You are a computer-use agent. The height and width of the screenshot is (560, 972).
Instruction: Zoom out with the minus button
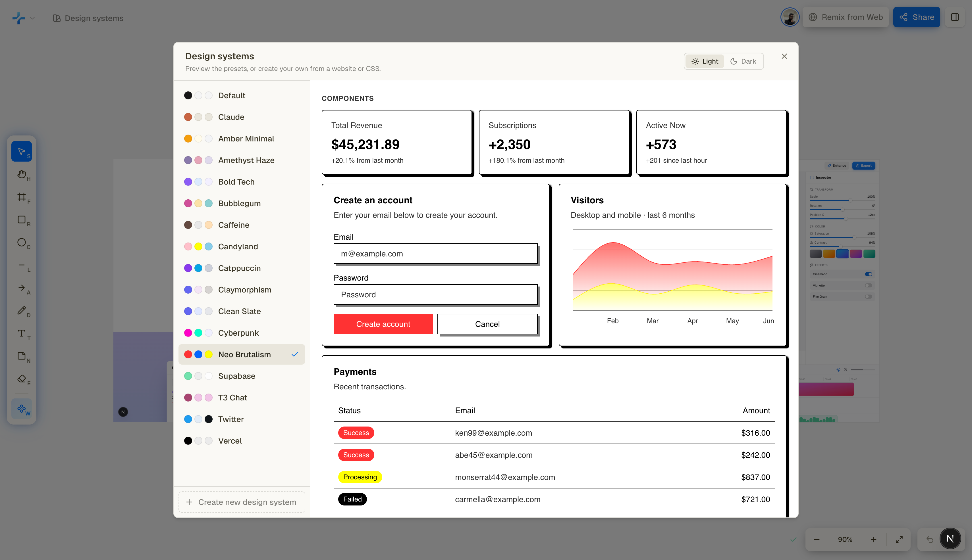pos(817,539)
